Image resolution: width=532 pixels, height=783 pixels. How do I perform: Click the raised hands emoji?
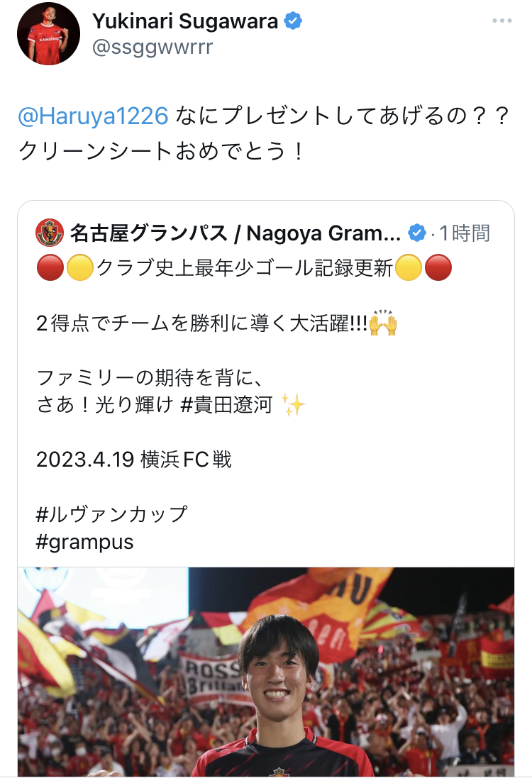tap(383, 323)
